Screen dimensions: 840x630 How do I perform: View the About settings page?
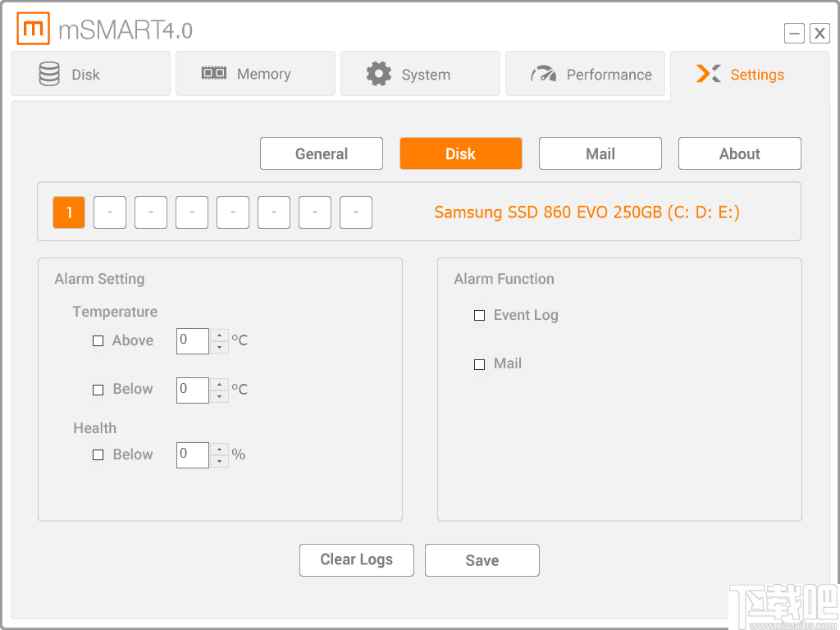tap(739, 153)
